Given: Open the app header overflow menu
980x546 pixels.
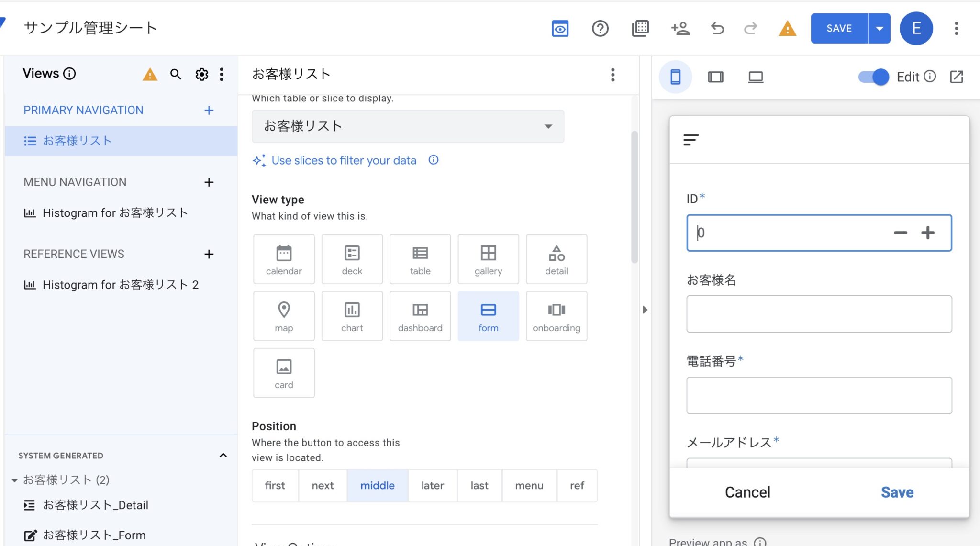Looking at the screenshot, I should point(957,28).
